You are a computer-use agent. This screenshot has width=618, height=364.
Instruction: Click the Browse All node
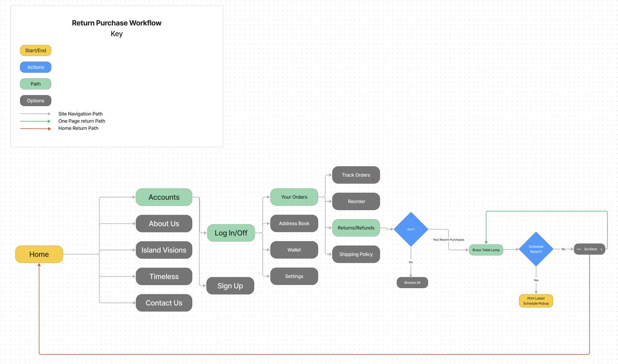[413, 282]
